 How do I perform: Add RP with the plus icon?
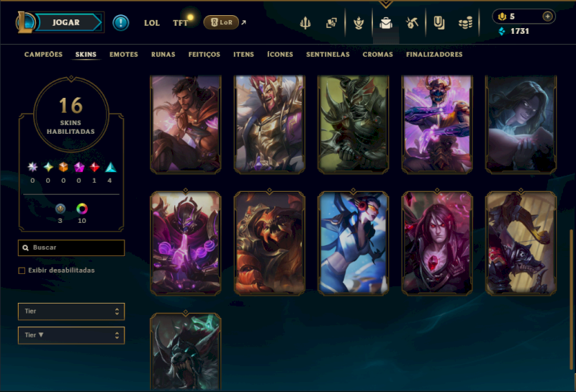(547, 17)
